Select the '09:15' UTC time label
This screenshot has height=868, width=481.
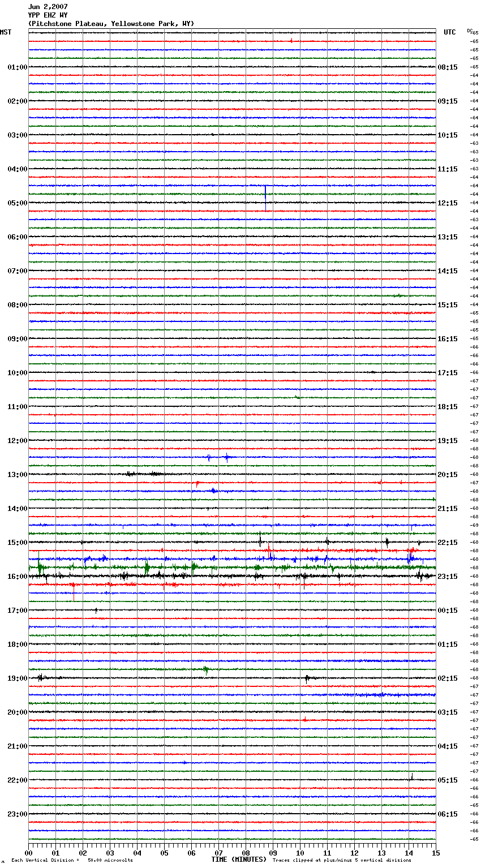click(448, 101)
